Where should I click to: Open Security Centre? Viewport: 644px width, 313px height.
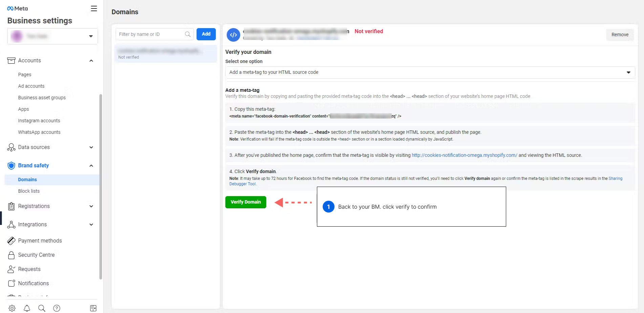[36, 255]
